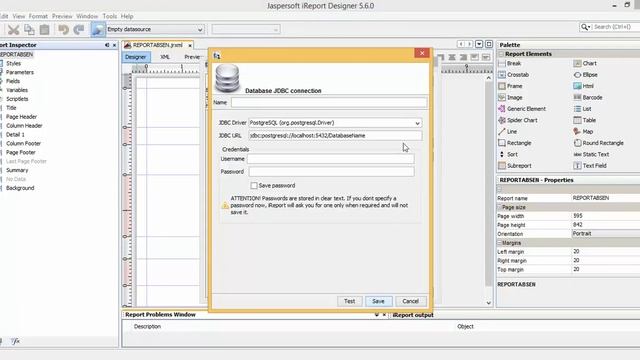Screen dimensions: 640x360
Task: Select the Break palette element
Action: 510,63
